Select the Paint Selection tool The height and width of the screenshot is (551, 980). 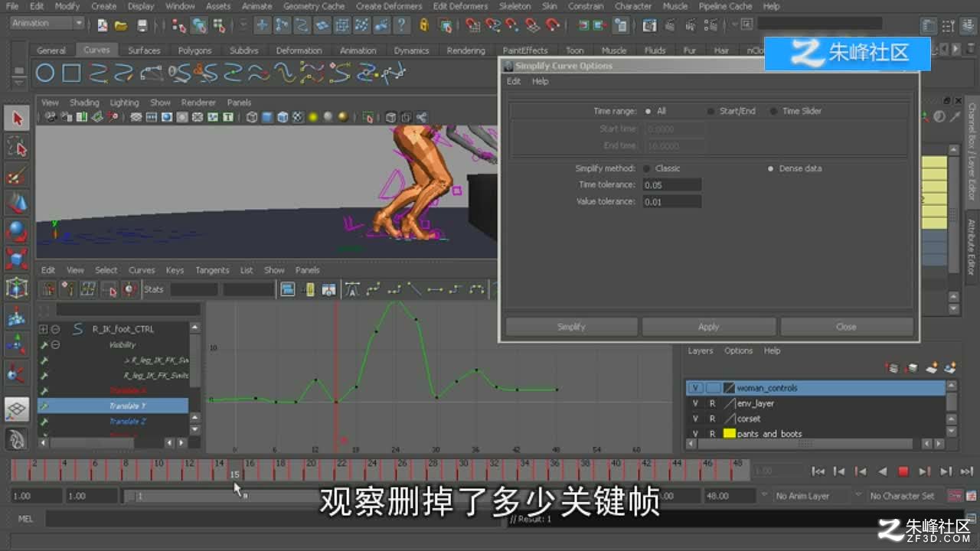pos(17,175)
